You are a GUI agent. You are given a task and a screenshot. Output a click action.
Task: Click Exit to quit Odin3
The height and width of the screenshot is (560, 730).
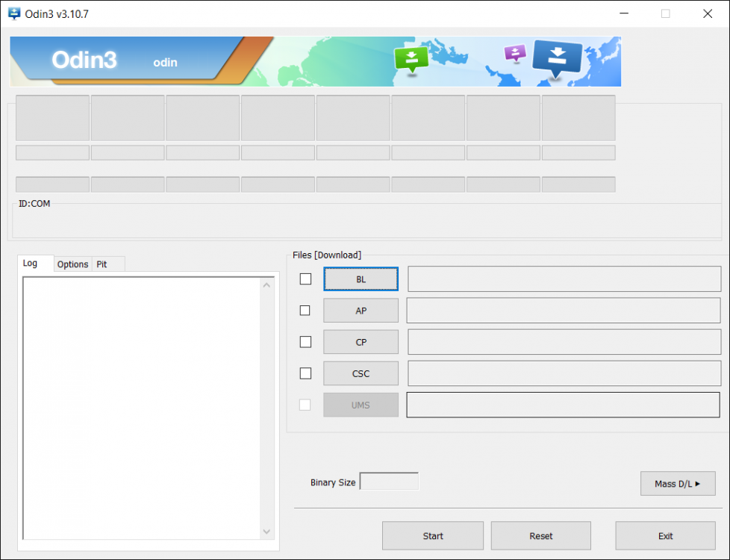665,535
